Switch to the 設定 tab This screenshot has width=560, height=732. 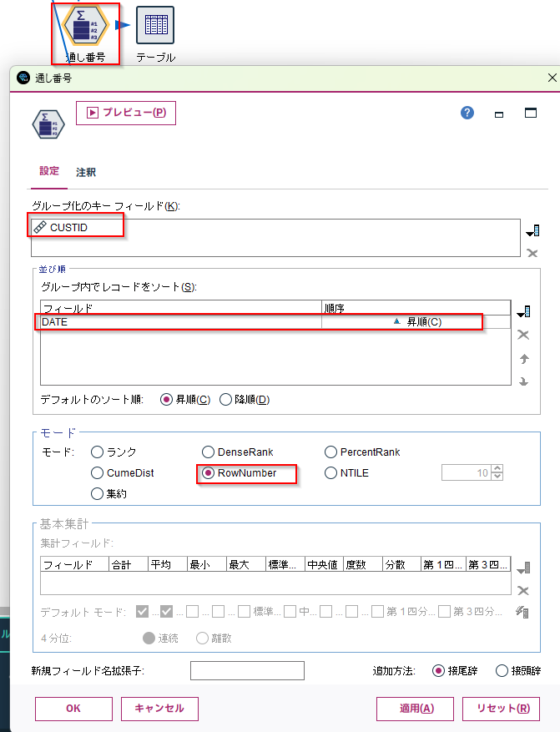(x=49, y=171)
